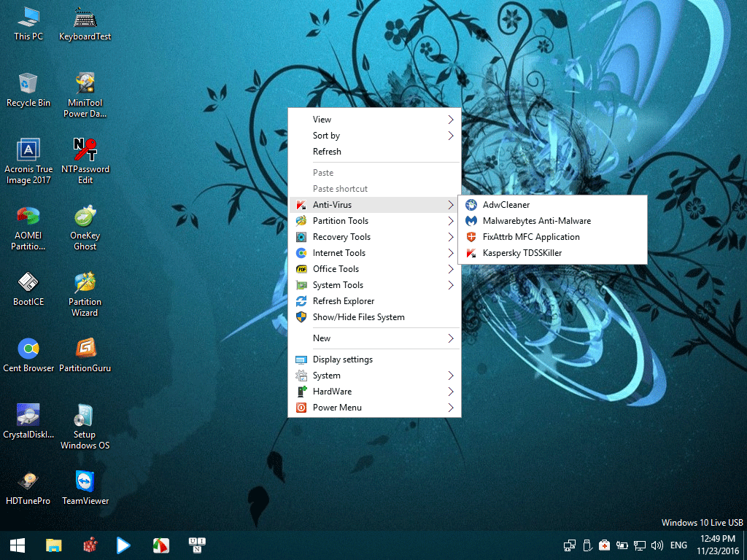This screenshot has height=560, width=747.
Task: Expand the Sort by submenu arrow
Action: [x=451, y=136]
